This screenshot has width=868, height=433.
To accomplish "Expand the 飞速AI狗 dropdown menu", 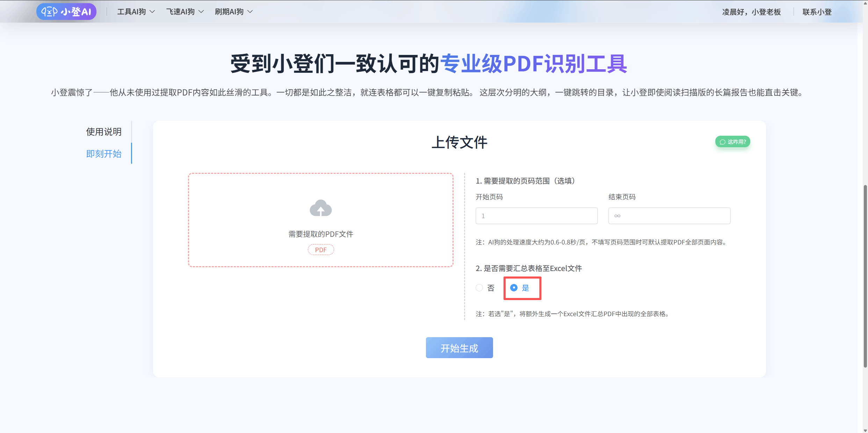I will [181, 12].
